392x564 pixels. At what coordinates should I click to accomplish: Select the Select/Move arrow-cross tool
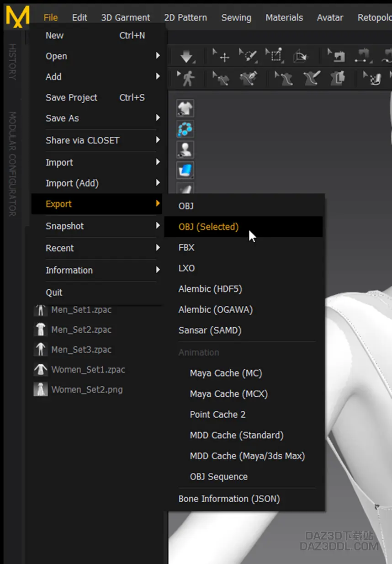point(222,57)
